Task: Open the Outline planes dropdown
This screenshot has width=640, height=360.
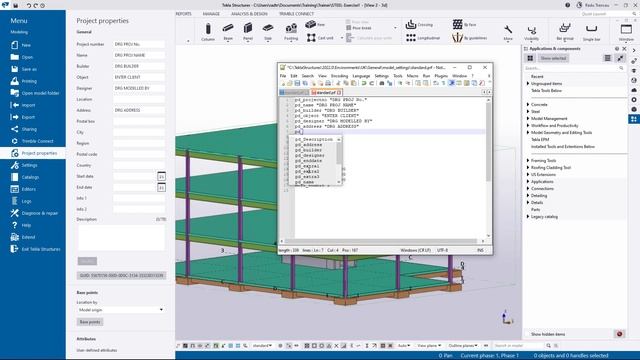Action: click(x=462, y=346)
